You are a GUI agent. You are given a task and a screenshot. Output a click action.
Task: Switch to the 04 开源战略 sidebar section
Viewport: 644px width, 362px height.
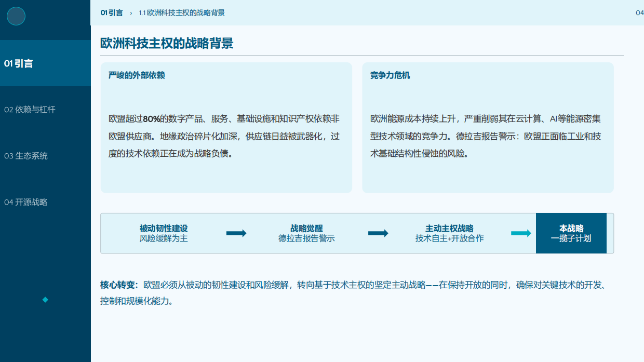point(26,202)
